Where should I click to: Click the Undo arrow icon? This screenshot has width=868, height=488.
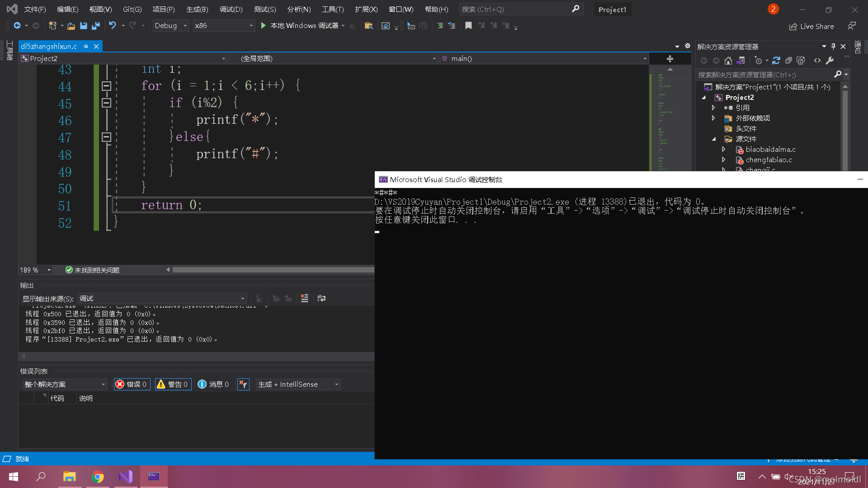(x=113, y=26)
